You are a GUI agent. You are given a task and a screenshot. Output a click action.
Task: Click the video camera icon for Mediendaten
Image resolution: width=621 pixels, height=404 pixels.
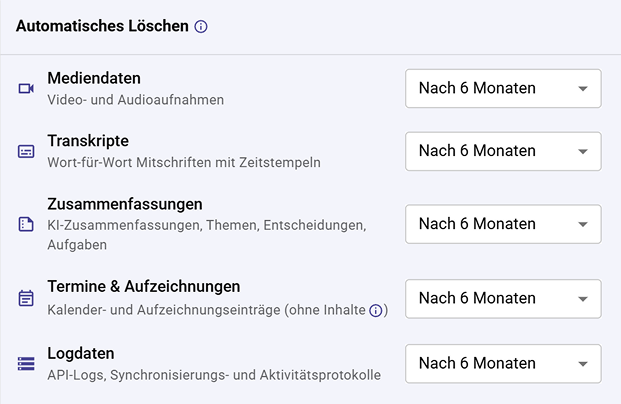coord(26,88)
